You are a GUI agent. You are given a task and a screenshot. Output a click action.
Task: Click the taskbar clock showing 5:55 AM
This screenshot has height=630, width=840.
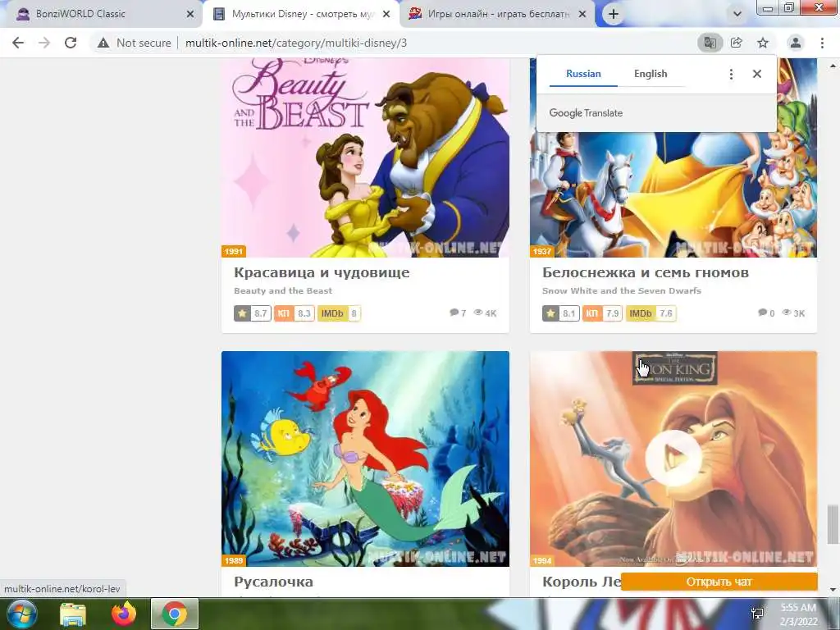point(798,614)
